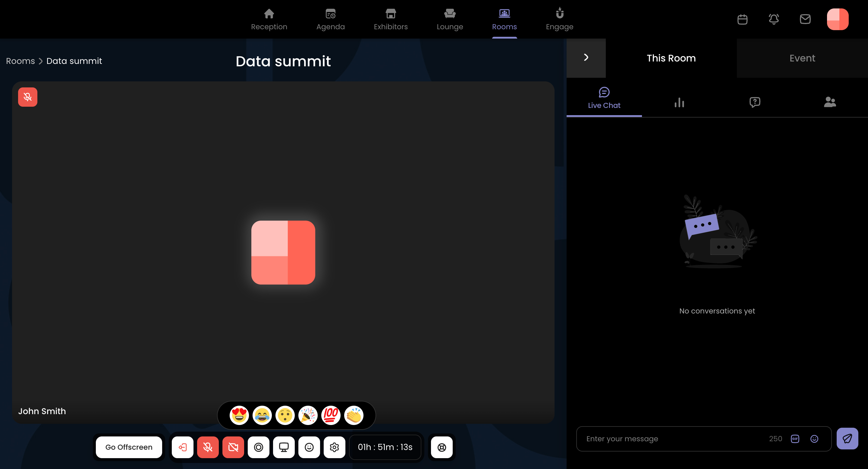Open the Reception page
This screenshot has height=469, width=868.
point(269,20)
